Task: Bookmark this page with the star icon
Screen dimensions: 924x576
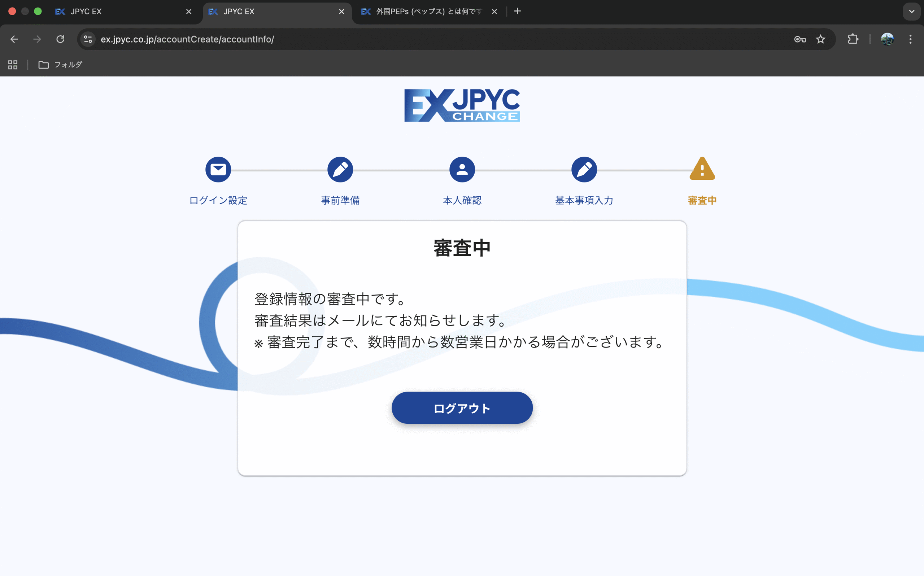Action: click(820, 39)
